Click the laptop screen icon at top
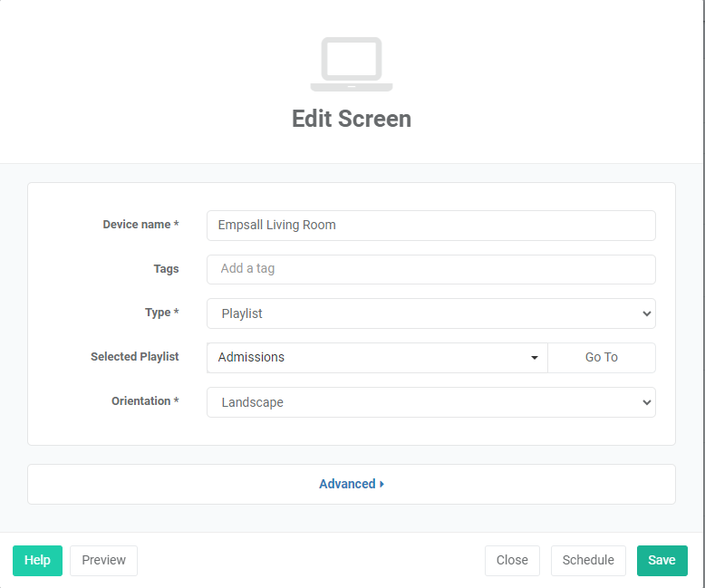Image resolution: width=705 pixels, height=588 pixels. pos(352,64)
